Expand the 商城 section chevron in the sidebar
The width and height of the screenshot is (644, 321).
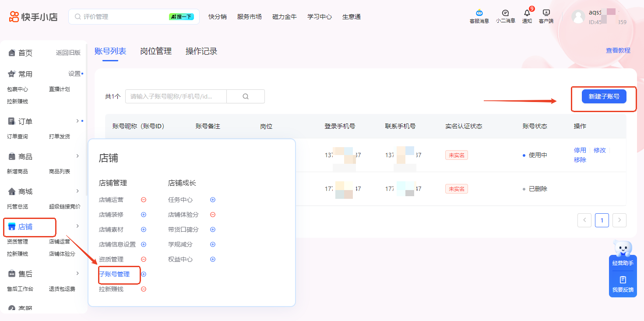coord(77,191)
